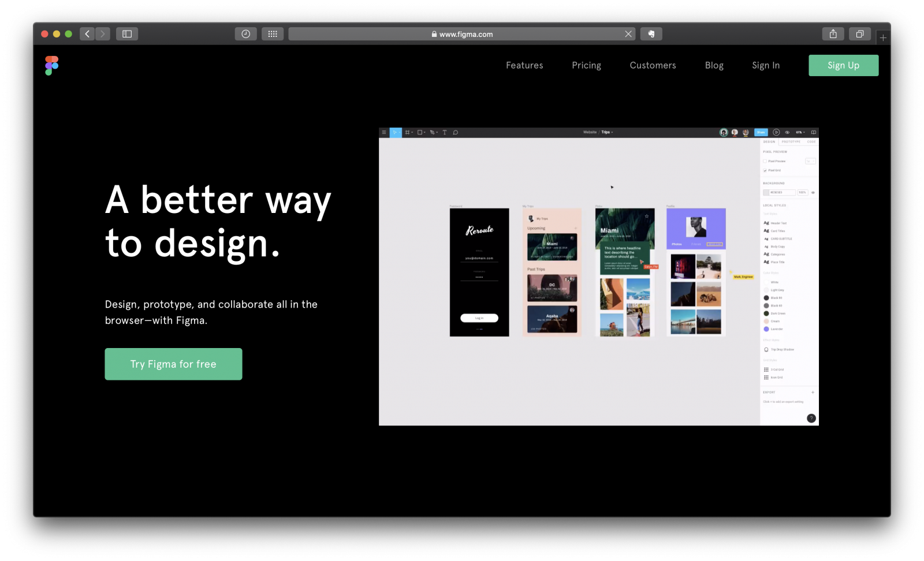Image resolution: width=924 pixels, height=561 pixels.
Task: Expand the Frame tool dropdown arrow
Action: pyautogui.click(x=412, y=132)
